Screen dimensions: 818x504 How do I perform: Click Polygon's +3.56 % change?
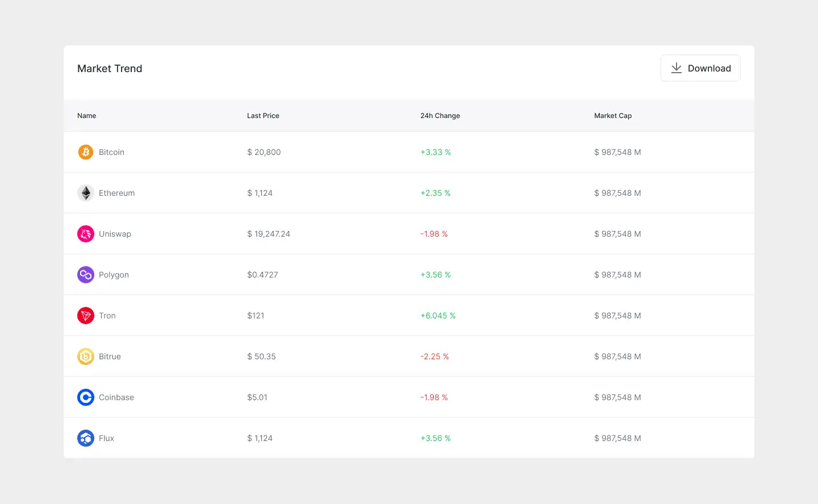436,275
